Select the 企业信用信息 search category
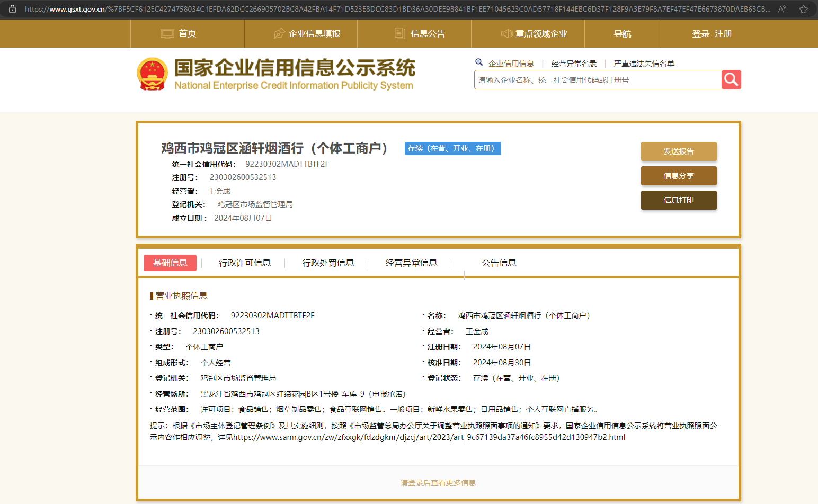Screen dimensions: 818x504 511,64
